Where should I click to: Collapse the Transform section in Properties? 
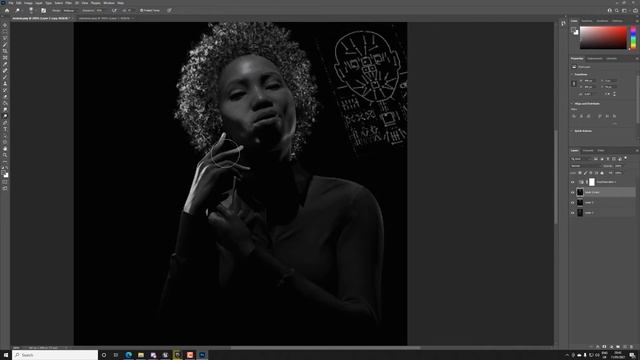coord(571,75)
